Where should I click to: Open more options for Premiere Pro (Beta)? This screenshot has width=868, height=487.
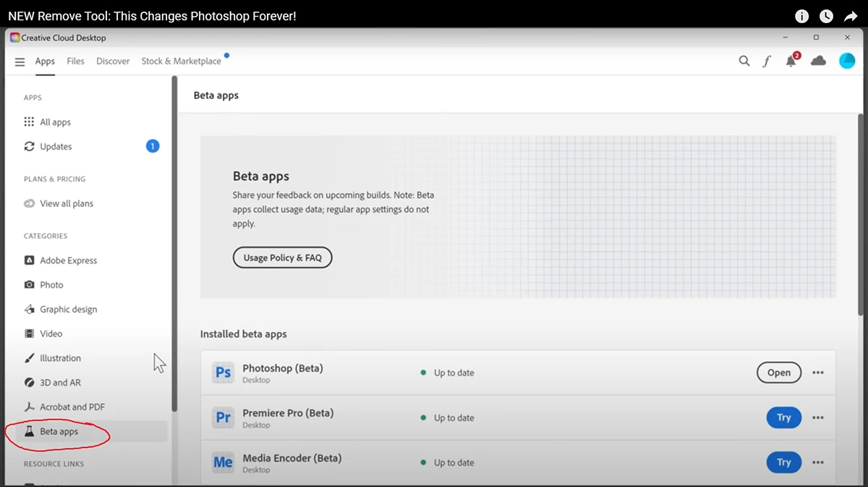[818, 418]
